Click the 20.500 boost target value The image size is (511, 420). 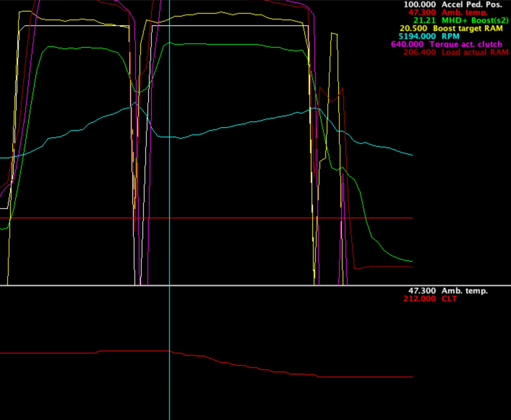413,29
